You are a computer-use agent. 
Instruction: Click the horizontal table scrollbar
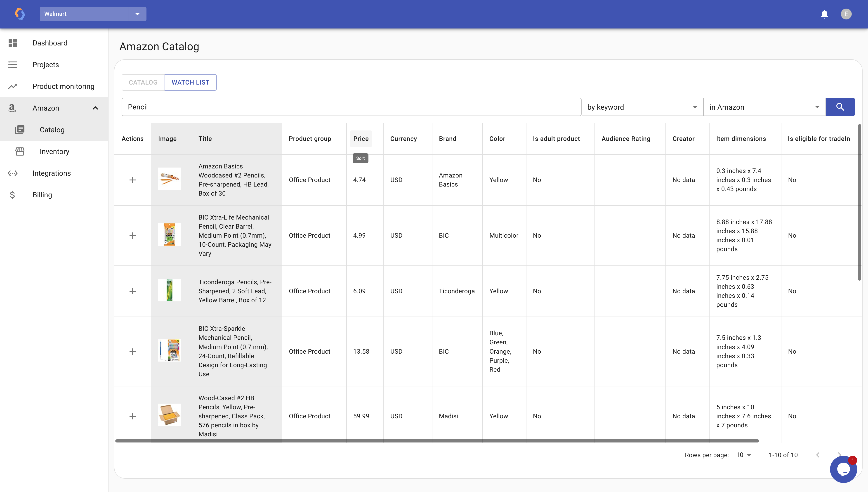point(437,441)
